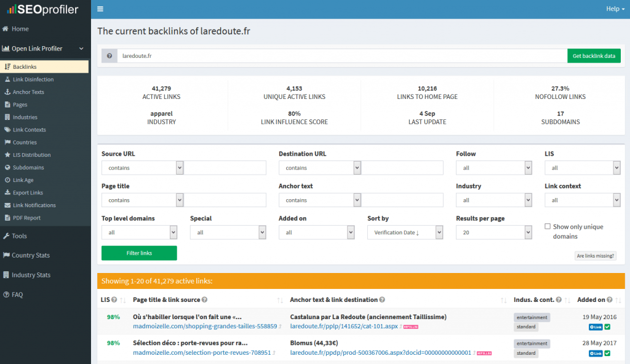Click the Are links missing? button
This screenshot has width=630, height=364.
tap(595, 256)
